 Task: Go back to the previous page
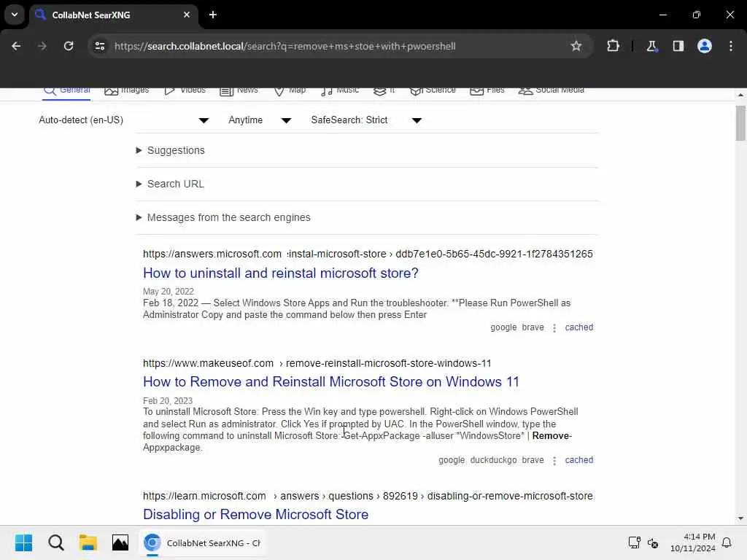point(16,46)
